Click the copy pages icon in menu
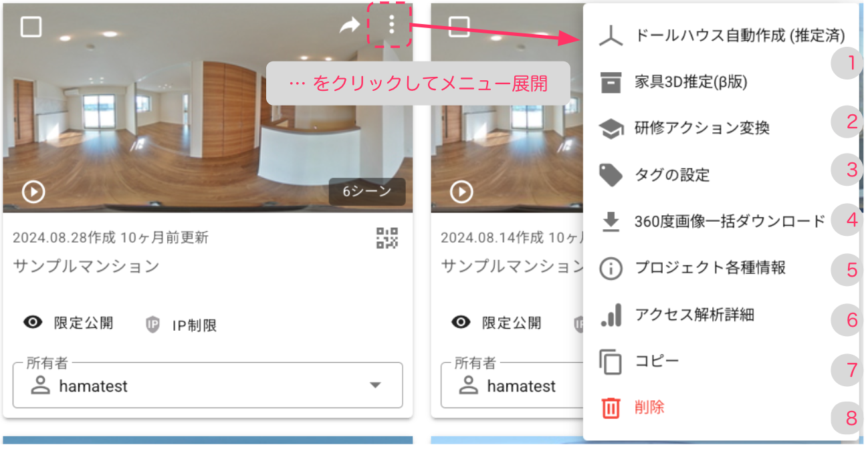 point(611,361)
